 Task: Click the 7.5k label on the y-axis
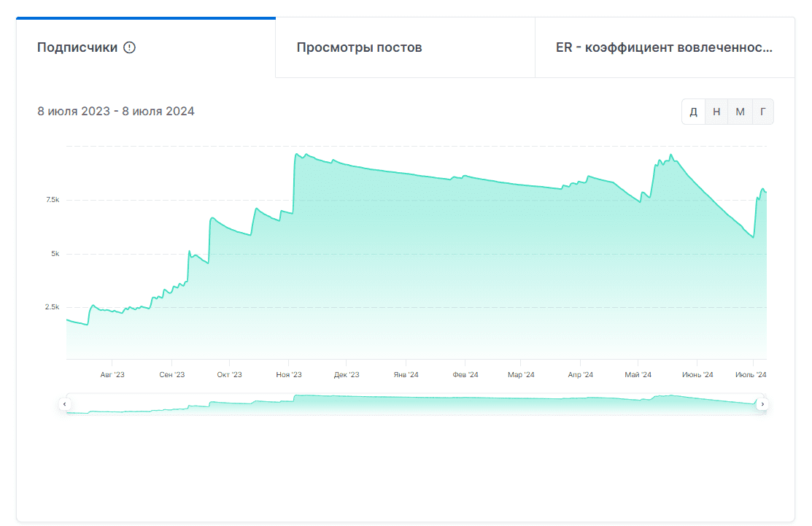pos(53,200)
